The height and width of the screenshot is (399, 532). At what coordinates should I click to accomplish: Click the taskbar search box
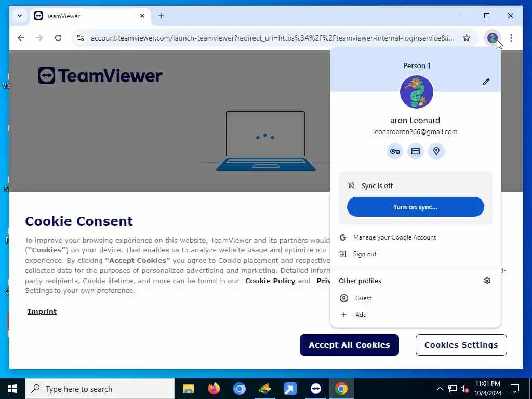pyautogui.click(x=100, y=389)
